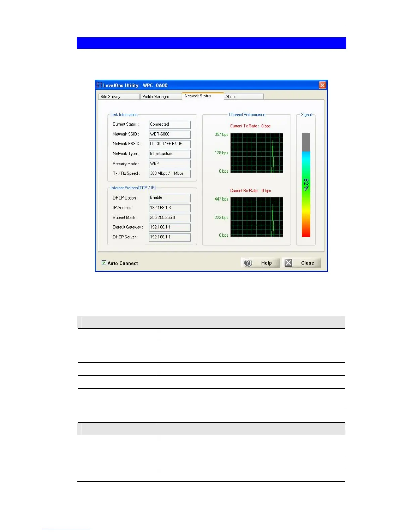Click the 357 bps axis label
411x532 pixels.
tap(222, 135)
